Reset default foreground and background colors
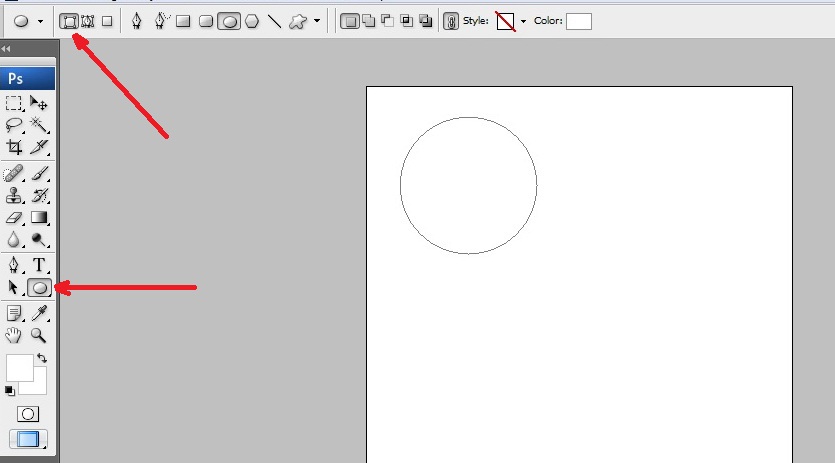Screen dimensions: 835x463 [x=10, y=391]
